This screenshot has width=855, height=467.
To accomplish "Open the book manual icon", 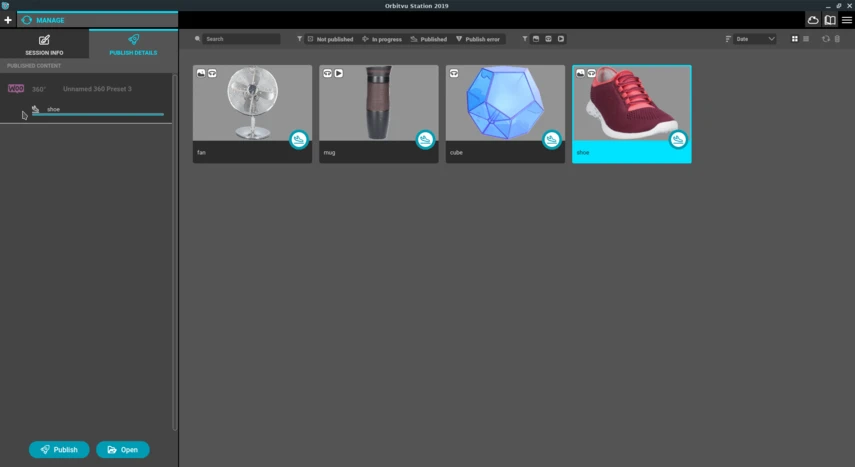I will tap(830, 20).
